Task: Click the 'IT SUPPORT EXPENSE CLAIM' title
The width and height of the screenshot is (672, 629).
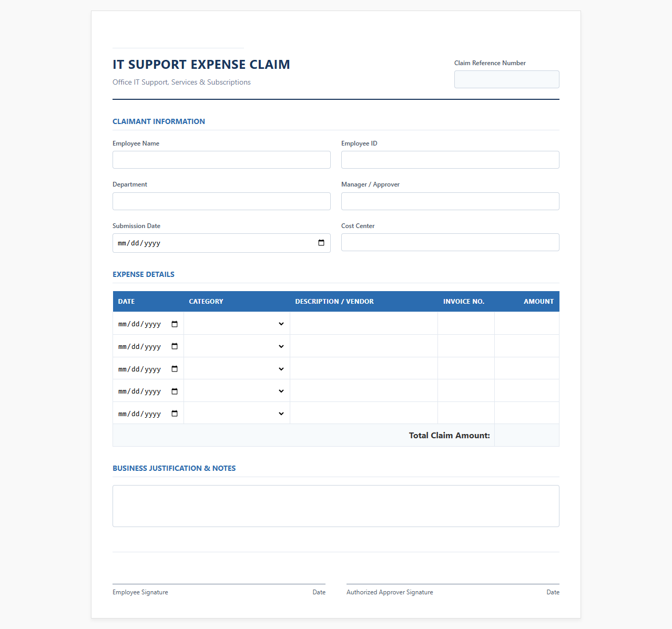Action: point(201,65)
